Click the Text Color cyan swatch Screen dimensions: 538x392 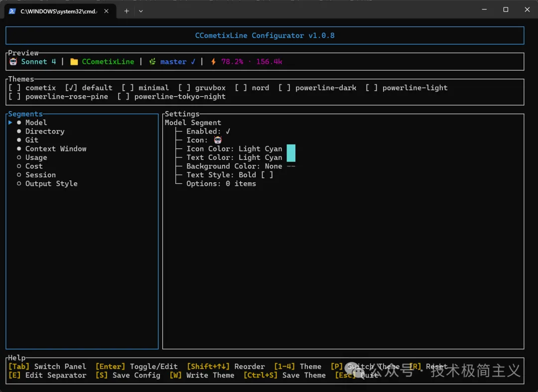[x=291, y=157]
